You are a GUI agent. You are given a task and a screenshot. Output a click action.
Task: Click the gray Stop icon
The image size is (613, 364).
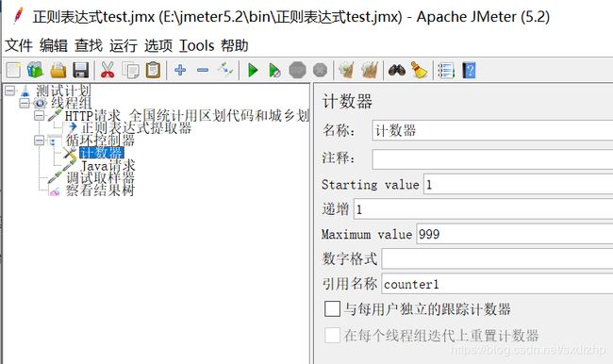pyautogui.click(x=297, y=71)
